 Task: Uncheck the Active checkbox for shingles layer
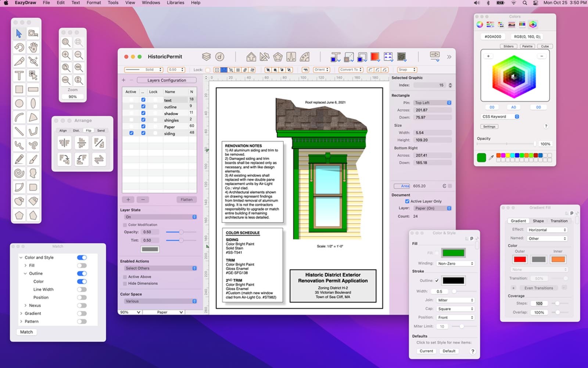click(x=131, y=120)
